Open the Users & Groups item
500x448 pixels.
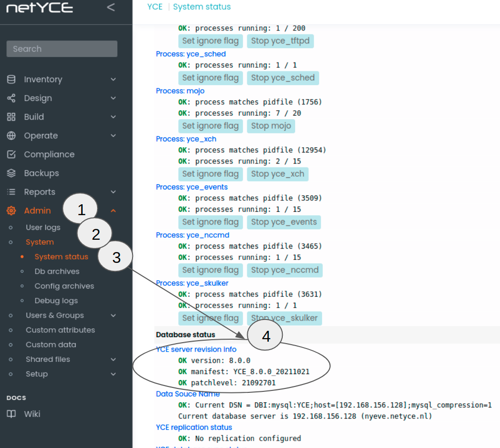pos(55,316)
